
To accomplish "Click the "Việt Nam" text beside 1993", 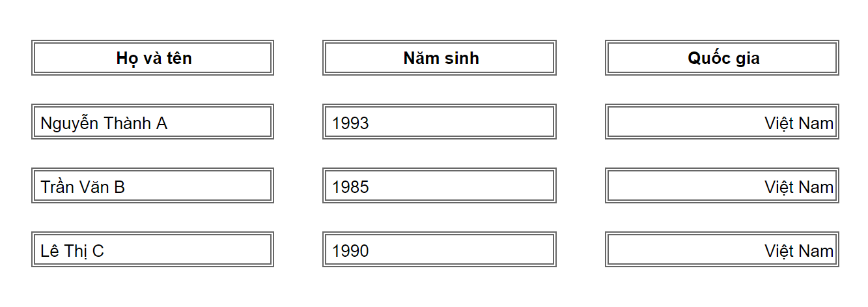I will click(x=799, y=123).
